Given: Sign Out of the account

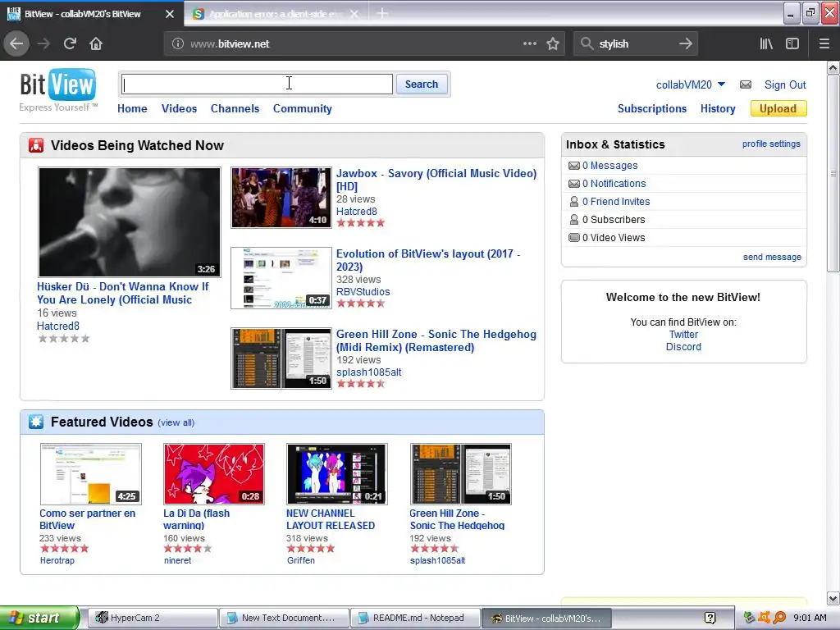Looking at the screenshot, I should point(785,84).
